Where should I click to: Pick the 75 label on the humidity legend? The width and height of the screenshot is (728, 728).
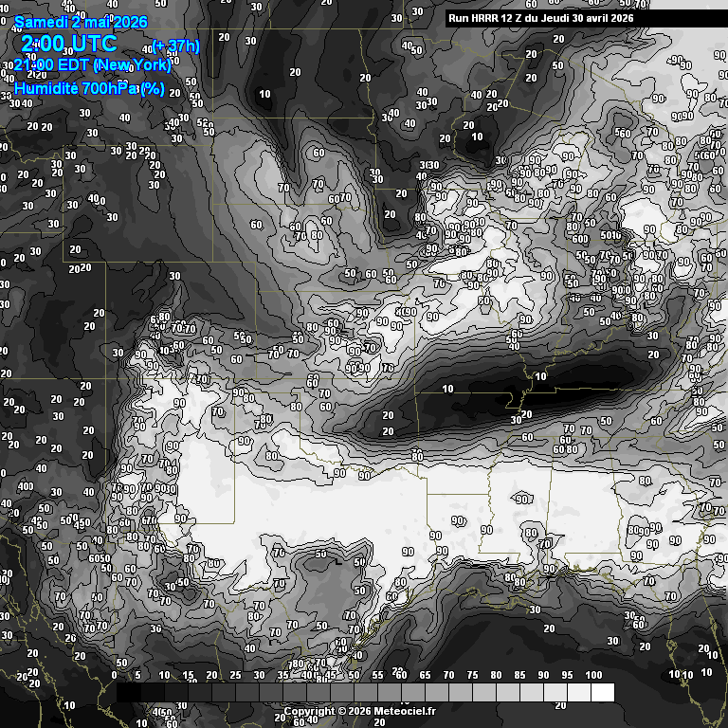point(473,676)
